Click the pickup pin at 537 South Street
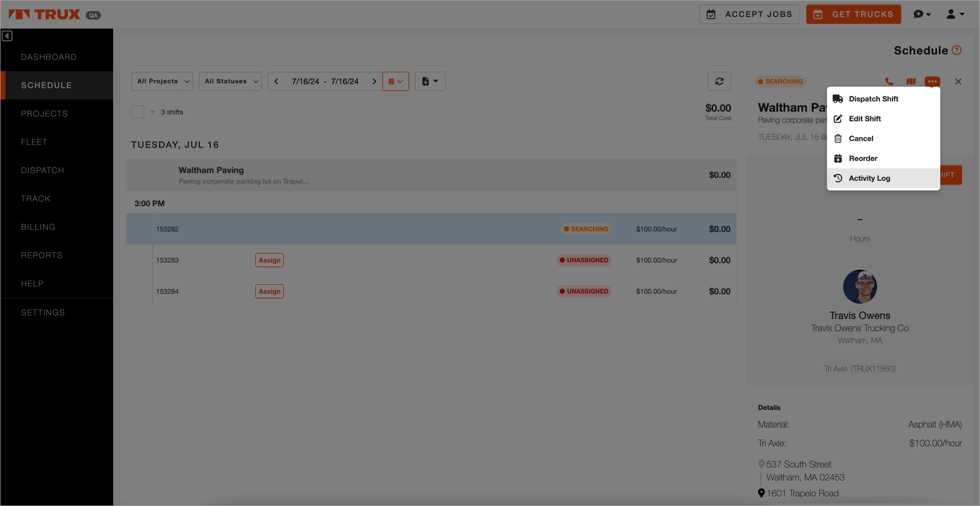The height and width of the screenshot is (506, 980). coord(761,464)
